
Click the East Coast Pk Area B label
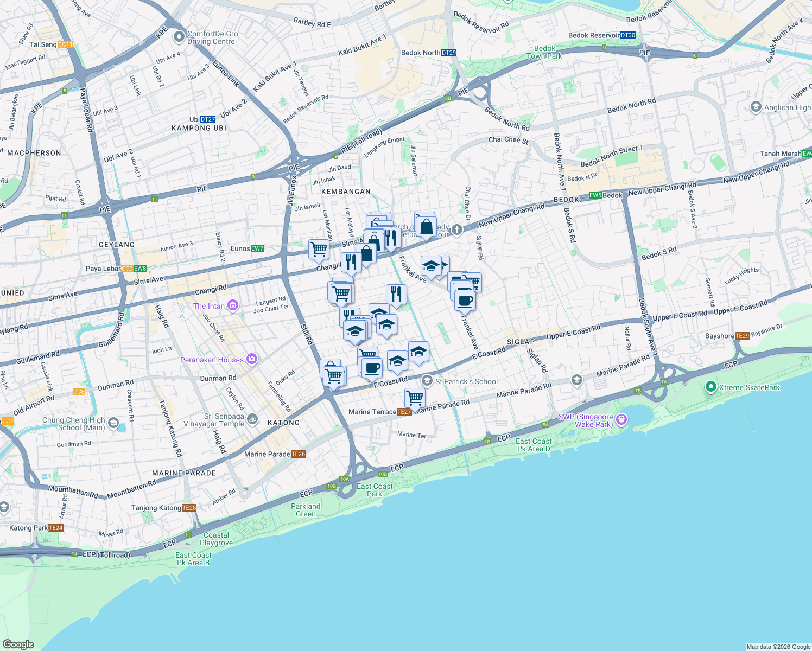coord(193,559)
